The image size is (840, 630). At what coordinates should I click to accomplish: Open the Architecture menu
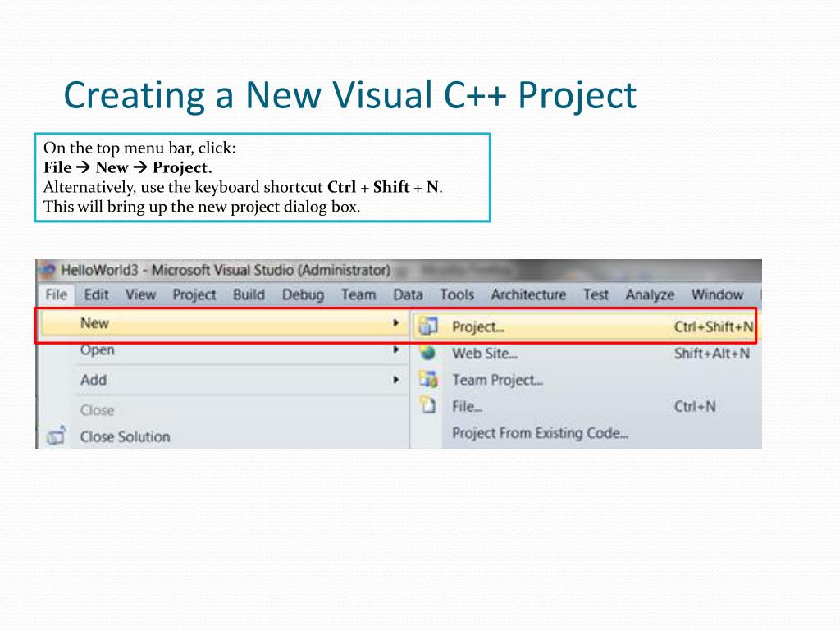tap(528, 294)
